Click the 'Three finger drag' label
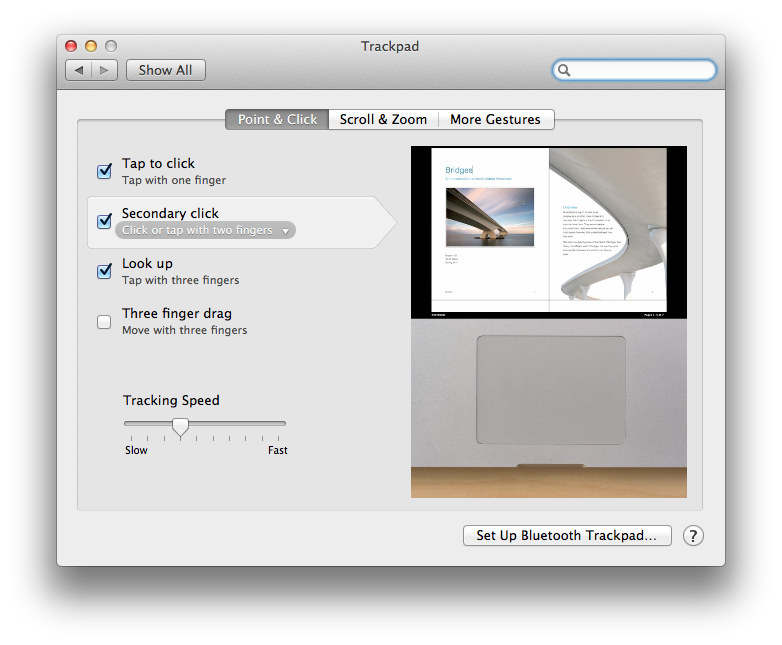Screen dimensions: 782x645 (x=177, y=313)
